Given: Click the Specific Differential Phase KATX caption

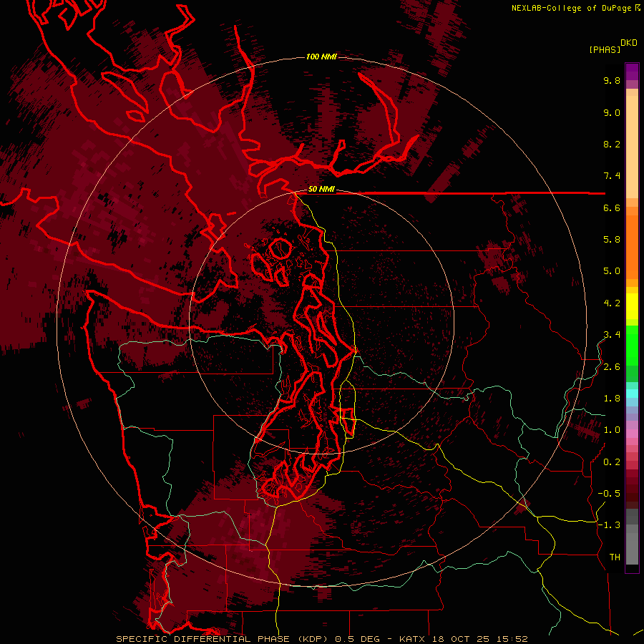Looking at the screenshot, I should pos(321,639).
